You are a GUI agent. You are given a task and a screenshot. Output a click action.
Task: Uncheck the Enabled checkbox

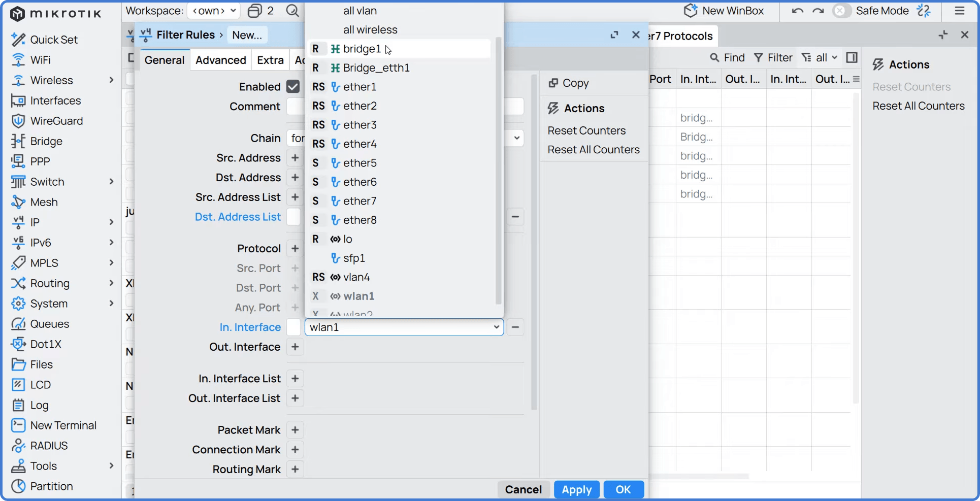pyautogui.click(x=293, y=87)
